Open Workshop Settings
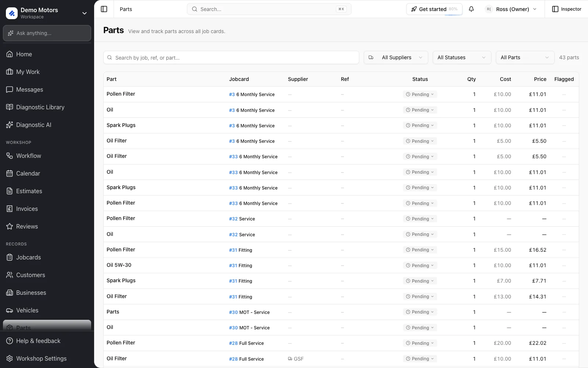588x368 pixels. coord(47,358)
